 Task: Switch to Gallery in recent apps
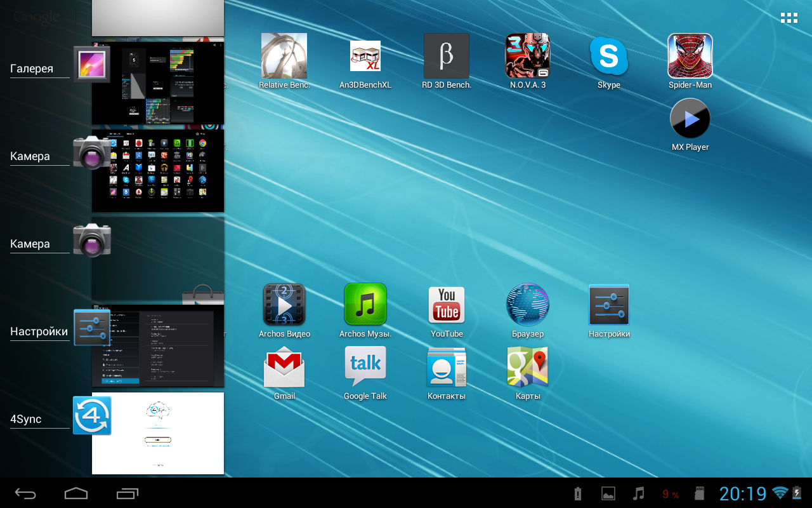pos(158,83)
